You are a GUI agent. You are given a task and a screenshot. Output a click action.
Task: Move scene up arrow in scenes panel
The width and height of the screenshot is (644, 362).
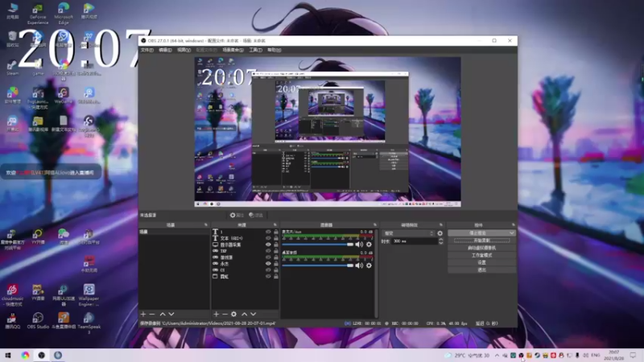tap(163, 314)
